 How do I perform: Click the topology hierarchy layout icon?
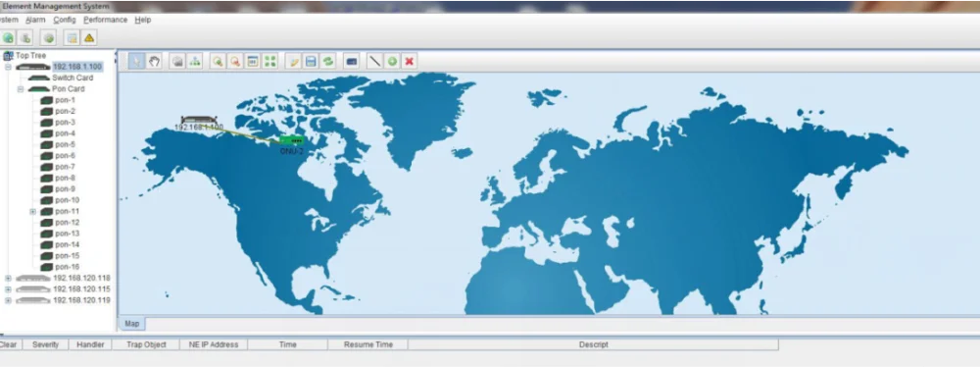[x=195, y=62]
